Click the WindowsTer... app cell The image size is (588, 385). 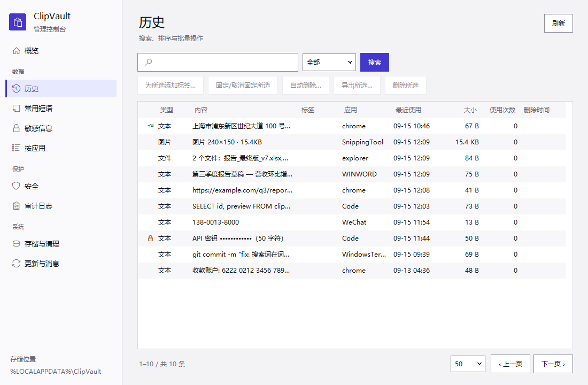tap(363, 255)
